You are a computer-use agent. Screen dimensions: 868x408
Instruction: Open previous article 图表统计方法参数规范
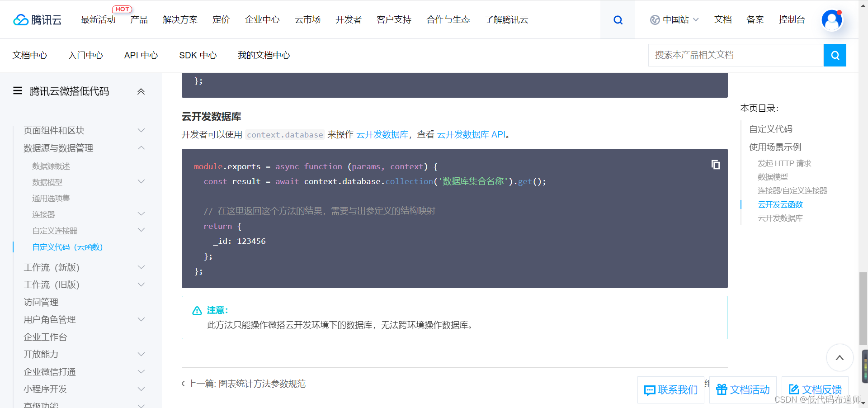[x=244, y=384]
